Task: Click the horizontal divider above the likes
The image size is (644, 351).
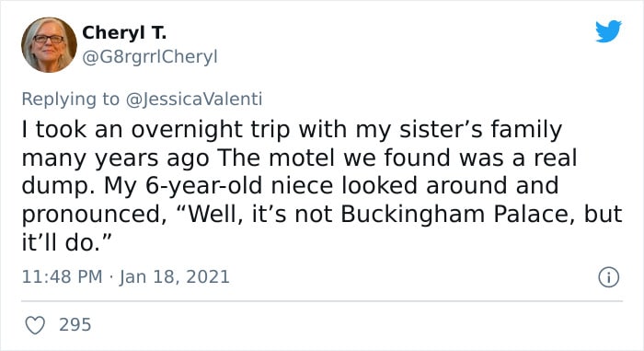Action: click(322, 301)
